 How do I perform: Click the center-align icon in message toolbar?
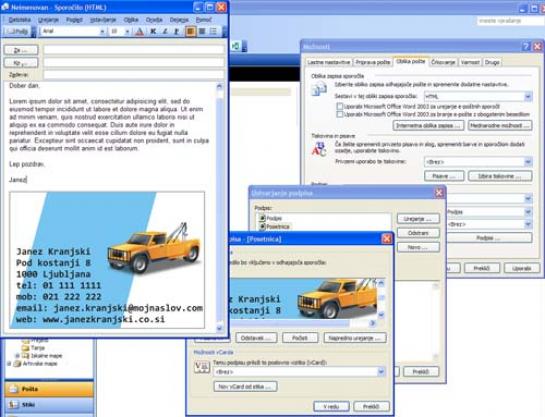tap(202, 32)
